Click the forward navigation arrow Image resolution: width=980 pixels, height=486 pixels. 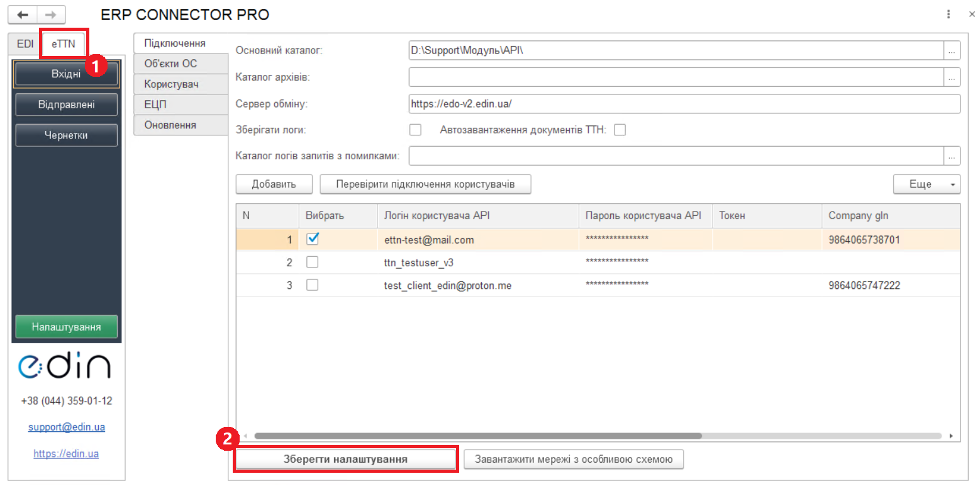coord(51,15)
